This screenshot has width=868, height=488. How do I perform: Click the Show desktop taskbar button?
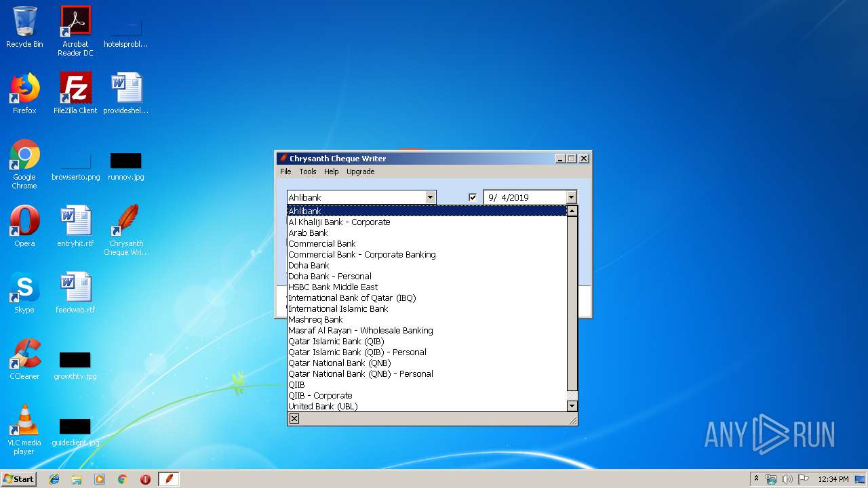pyautogui.click(x=861, y=479)
